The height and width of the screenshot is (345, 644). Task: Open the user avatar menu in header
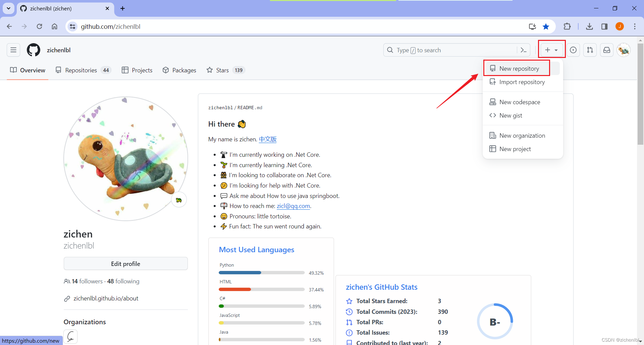(624, 50)
